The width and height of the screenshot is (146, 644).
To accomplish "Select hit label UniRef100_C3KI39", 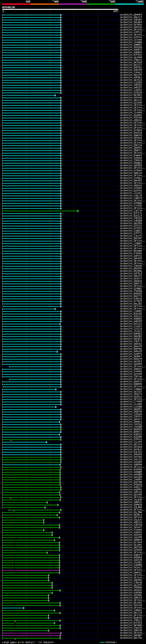I will 131,211.
